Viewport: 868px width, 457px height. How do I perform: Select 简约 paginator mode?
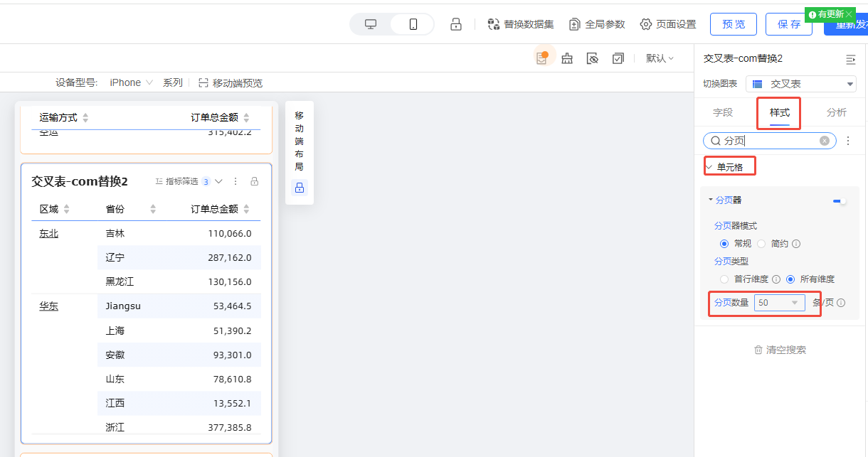tap(761, 244)
